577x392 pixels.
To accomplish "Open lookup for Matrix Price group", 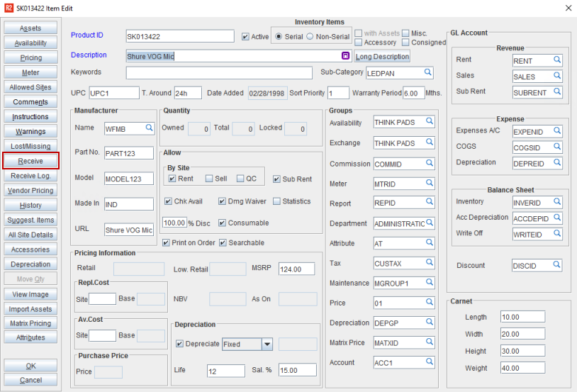I will coord(430,342).
